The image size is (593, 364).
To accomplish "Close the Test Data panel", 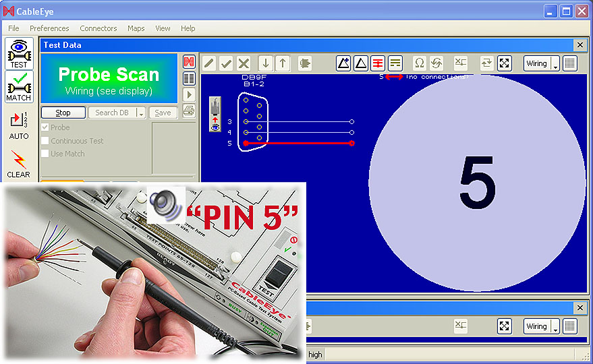I will click(x=580, y=45).
